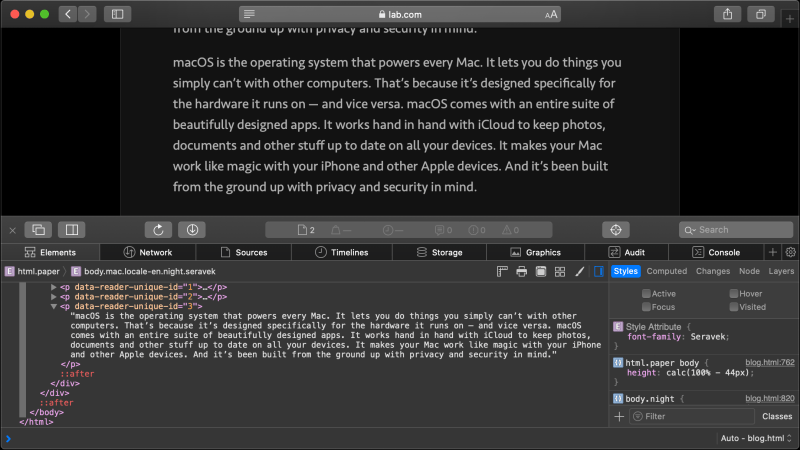Click the font-family Seravek style value
The height and width of the screenshot is (450, 800).
pyautogui.click(x=708, y=337)
